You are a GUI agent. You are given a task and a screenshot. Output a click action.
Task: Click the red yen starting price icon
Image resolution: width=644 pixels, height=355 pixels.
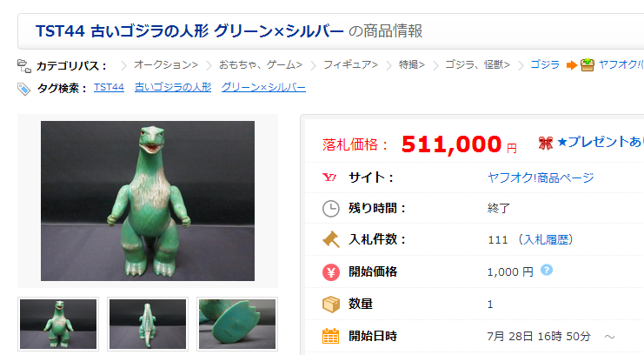(x=330, y=272)
